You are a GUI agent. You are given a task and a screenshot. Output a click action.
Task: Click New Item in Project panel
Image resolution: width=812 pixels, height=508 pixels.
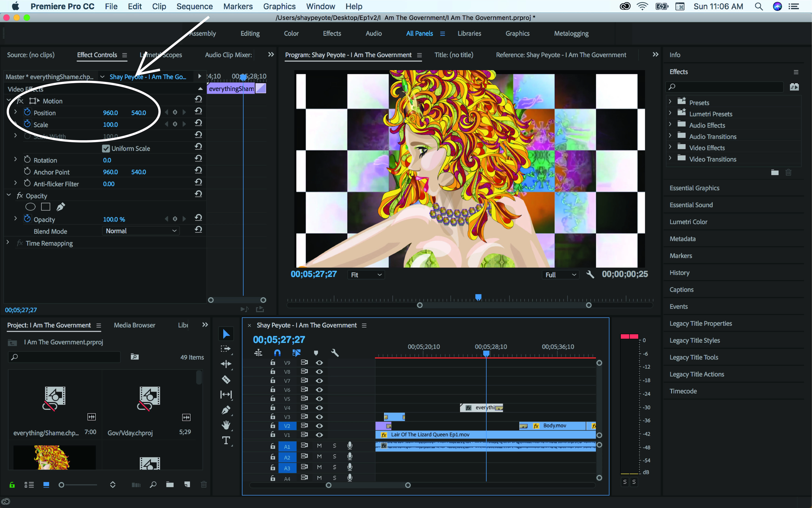(x=187, y=484)
